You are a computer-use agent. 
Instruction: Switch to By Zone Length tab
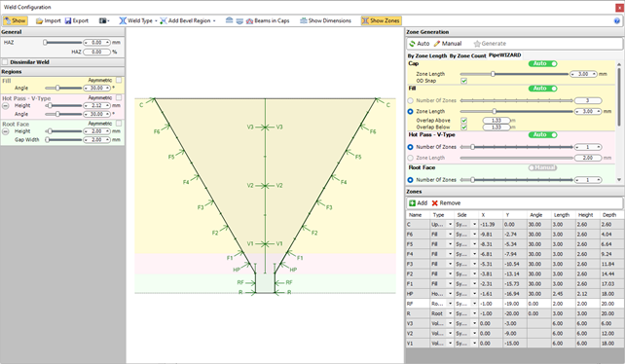(427, 55)
